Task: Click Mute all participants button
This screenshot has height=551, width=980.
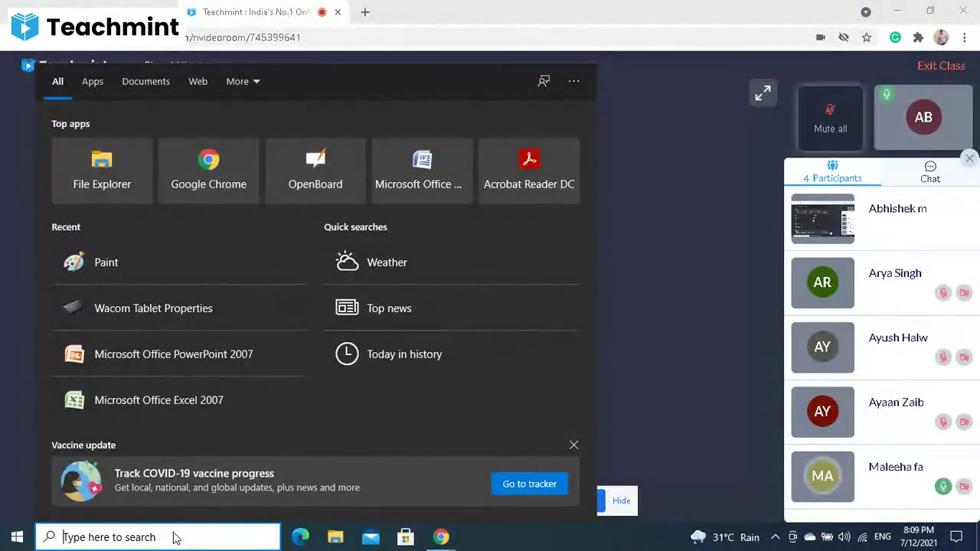Action: [x=831, y=119]
